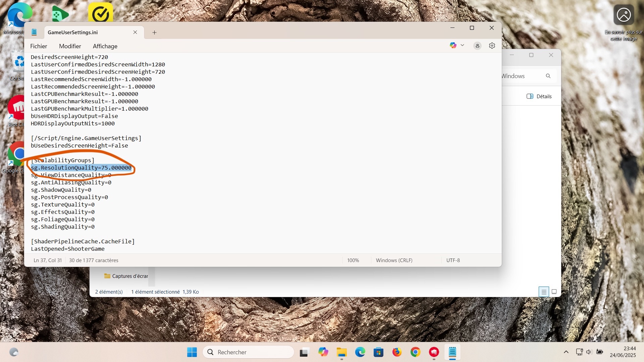Open Notepad settings gear icon

[x=492, y=46]
